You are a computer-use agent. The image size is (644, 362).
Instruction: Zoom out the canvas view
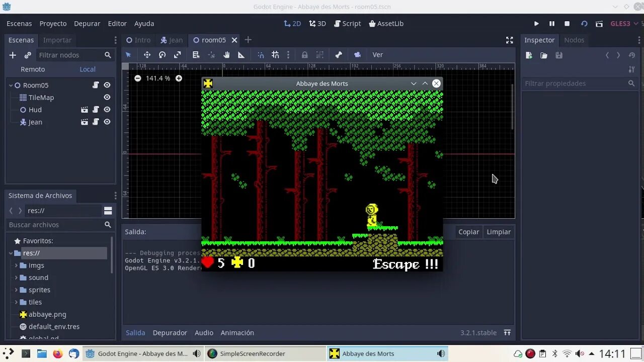[138, 78]
